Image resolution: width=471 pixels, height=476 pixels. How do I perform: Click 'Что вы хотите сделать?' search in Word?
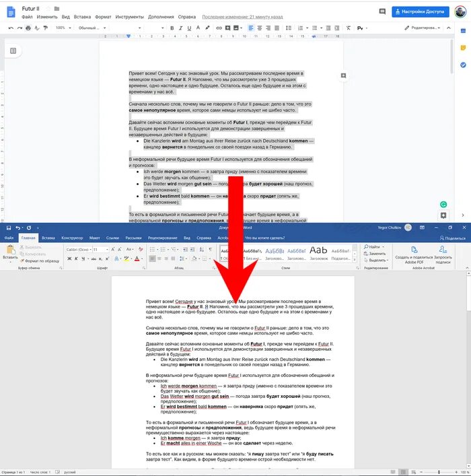tap(264, 238)
